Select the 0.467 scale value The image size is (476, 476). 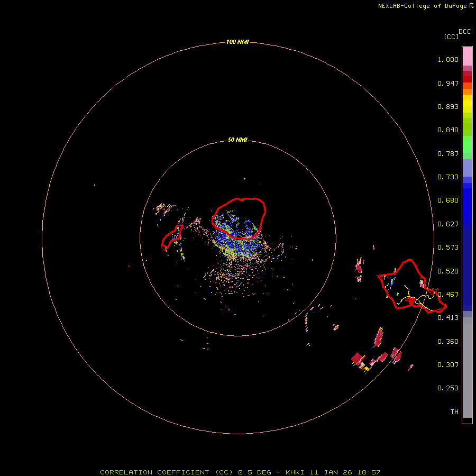448,295
